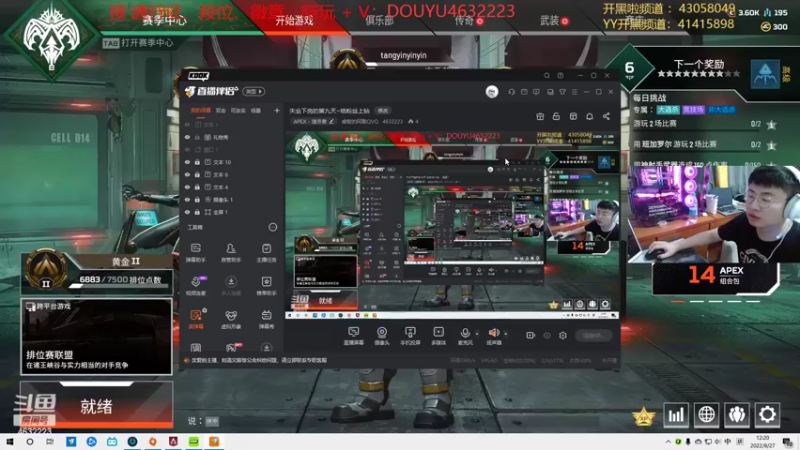Open the 黄金 II rank badge panel

coord(96,272)
